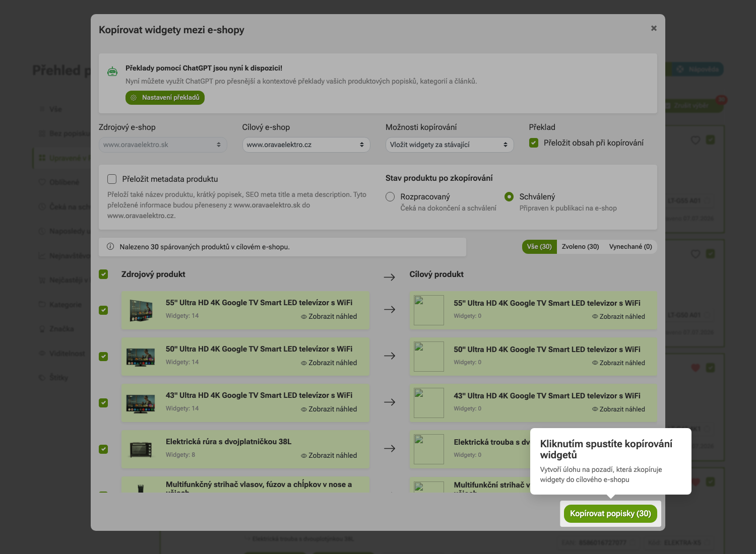Toggle Přeložit obsah při kopírování checkbox
This screenshot has height=554, width=756.
[534, 143]
